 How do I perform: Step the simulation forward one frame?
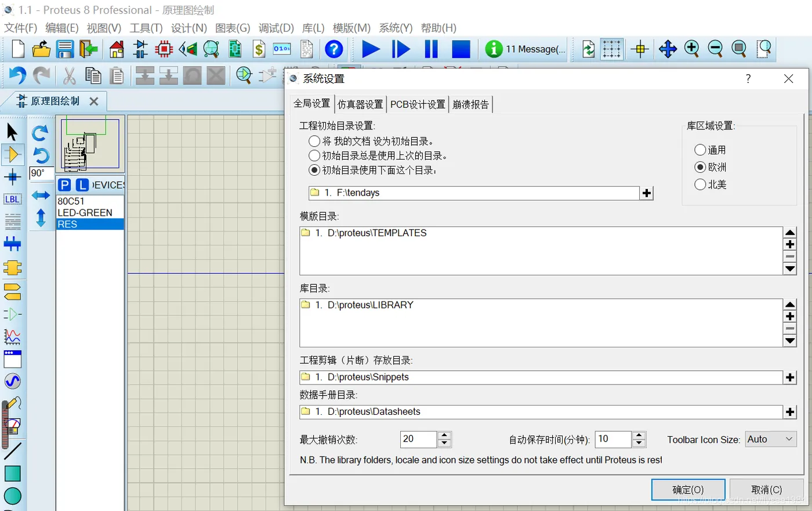[400, 49]
